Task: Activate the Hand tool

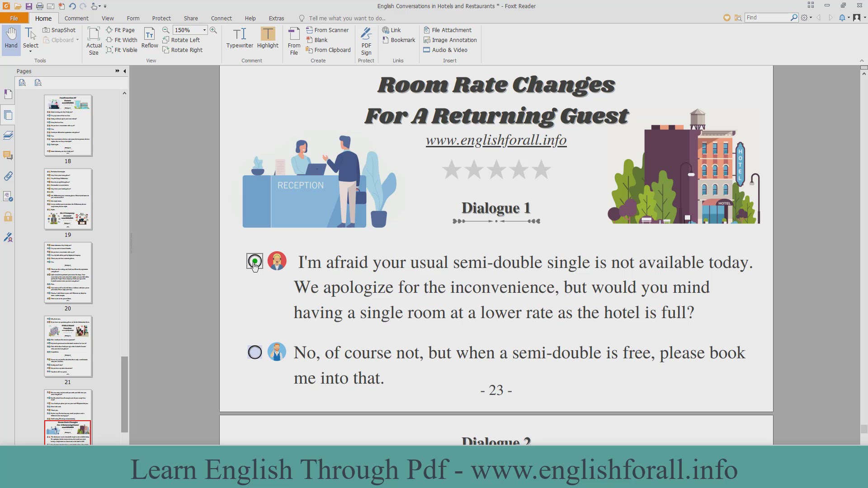Action: (11, 38)
